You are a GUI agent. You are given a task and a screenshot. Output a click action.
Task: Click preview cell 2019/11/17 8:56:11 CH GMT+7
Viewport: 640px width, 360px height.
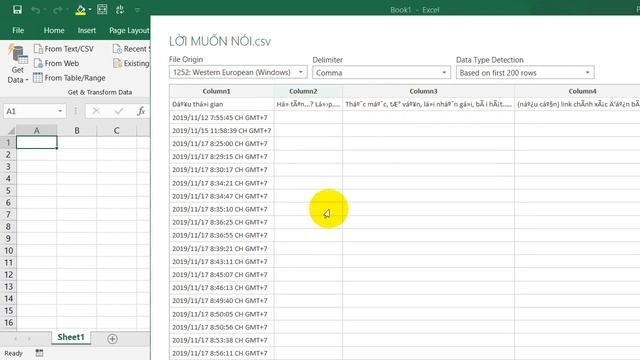222,353
